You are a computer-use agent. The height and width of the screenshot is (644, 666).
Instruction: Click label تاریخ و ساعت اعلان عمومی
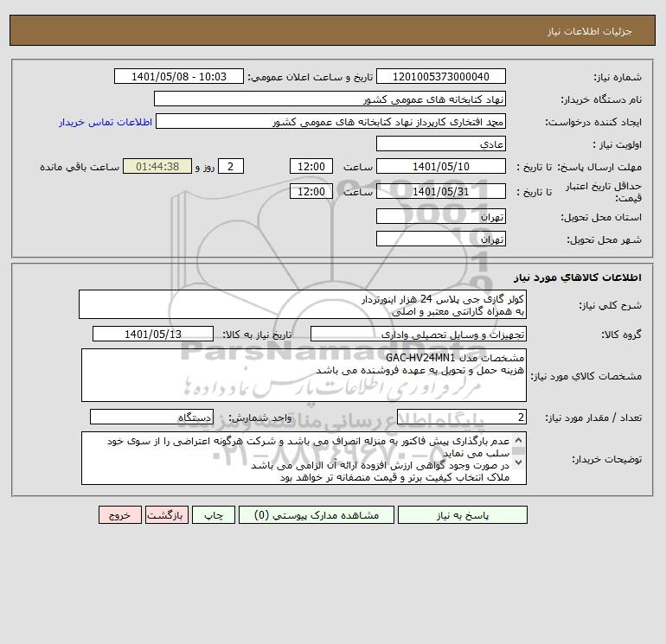coord(310,77)
